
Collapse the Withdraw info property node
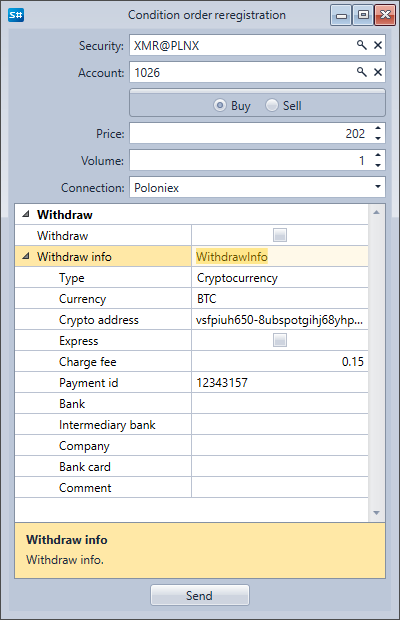26,256
